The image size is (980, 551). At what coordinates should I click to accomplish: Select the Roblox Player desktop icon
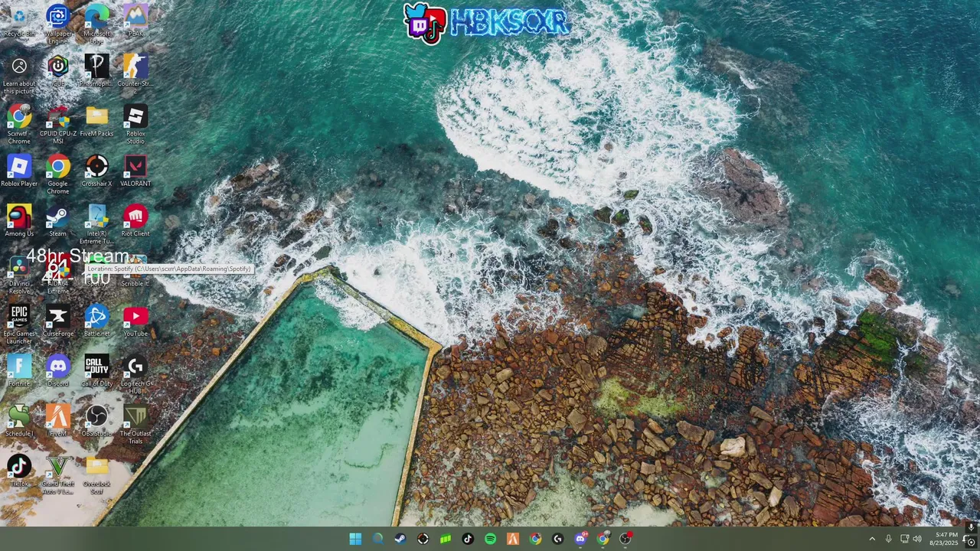pyautogui.click(x=19, y=171)
